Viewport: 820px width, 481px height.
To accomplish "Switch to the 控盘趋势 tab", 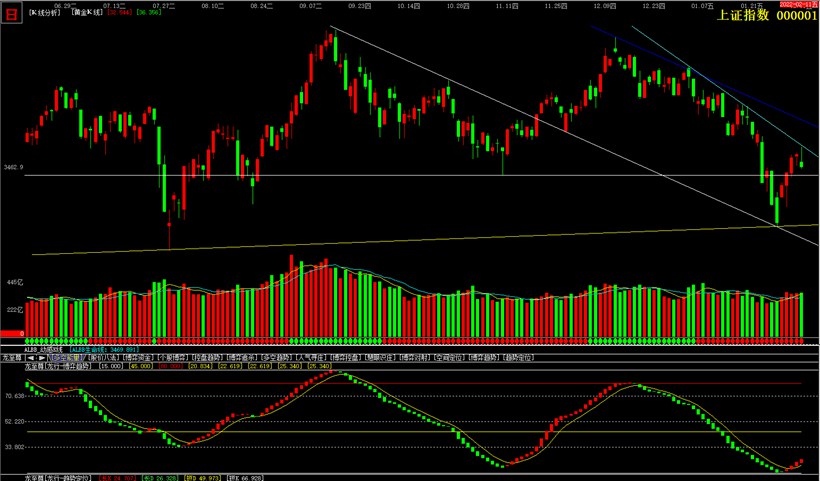I will [x=207, y=358].
